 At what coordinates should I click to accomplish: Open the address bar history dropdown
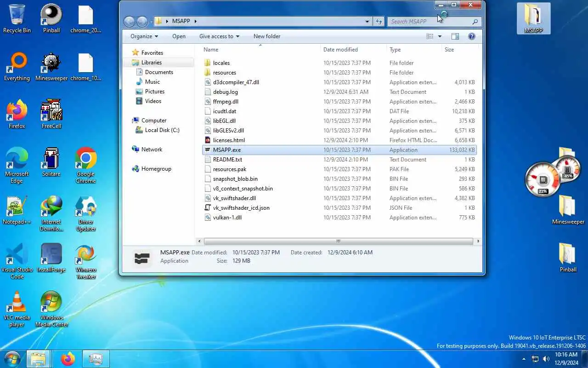click(x=367, y=21)
